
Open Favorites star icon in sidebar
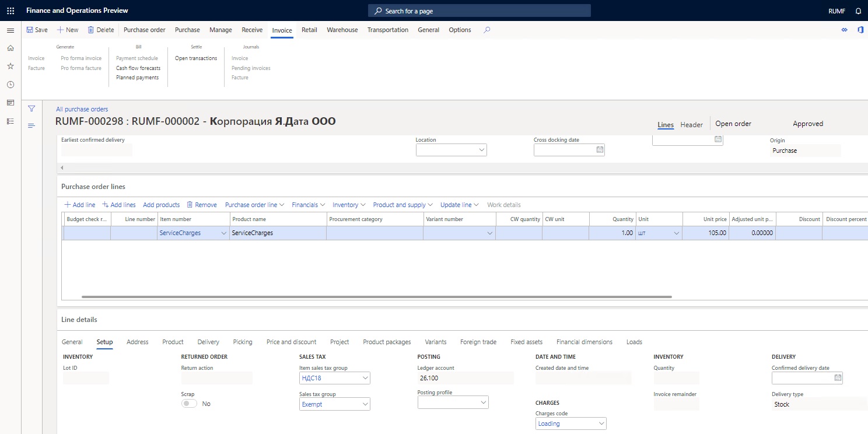point(10,66)
